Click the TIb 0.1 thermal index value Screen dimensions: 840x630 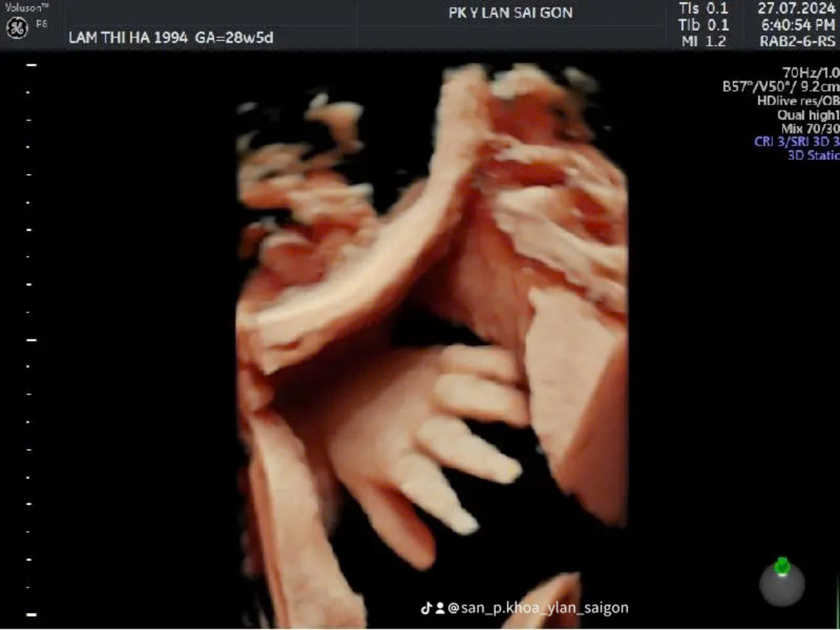pyautogui.click(x=703, y=25)
